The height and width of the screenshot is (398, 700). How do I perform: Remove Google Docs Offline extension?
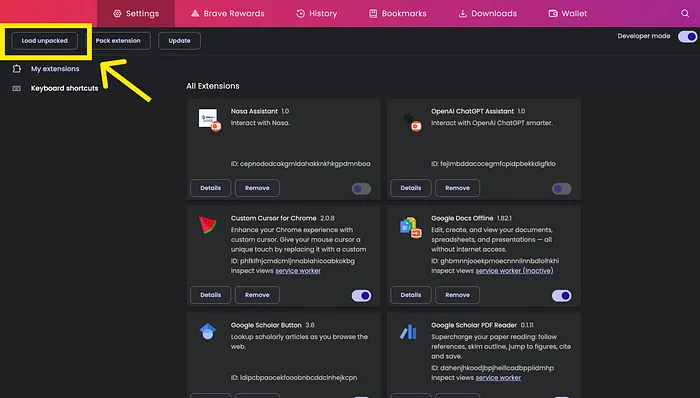458,295
